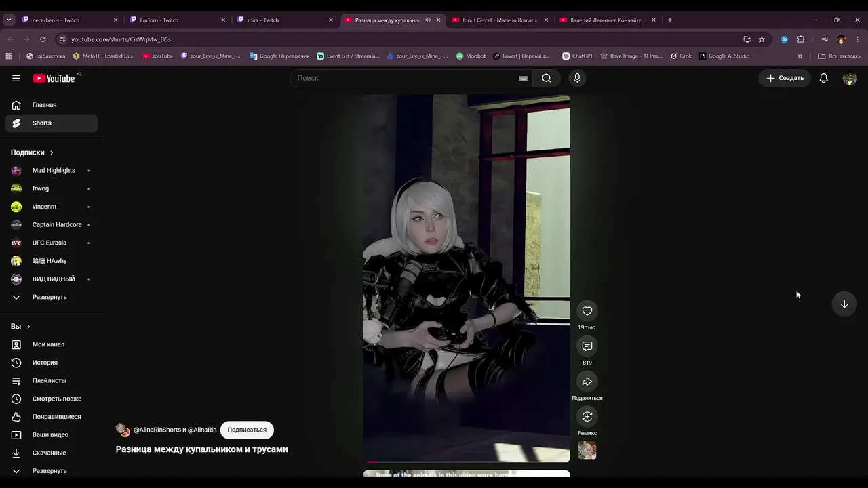This screenshot has width=868, height=488.
Task: Open the Подписки section chevron
Action: tap(52, 152)
